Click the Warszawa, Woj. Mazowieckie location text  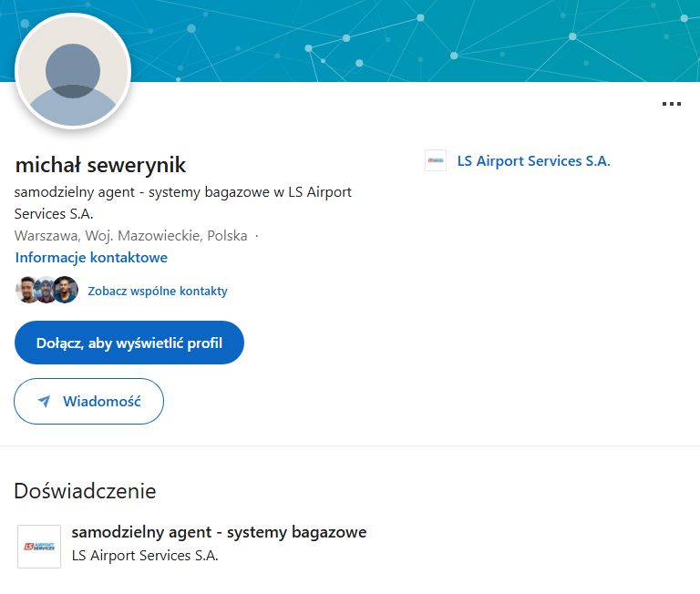tap(130, 236)
